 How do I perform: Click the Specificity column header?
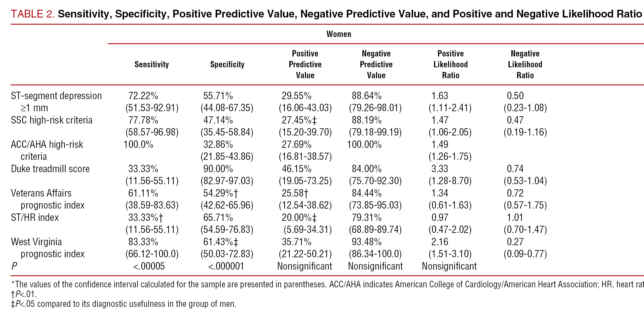pyautogui.click(x=227, y=64)
